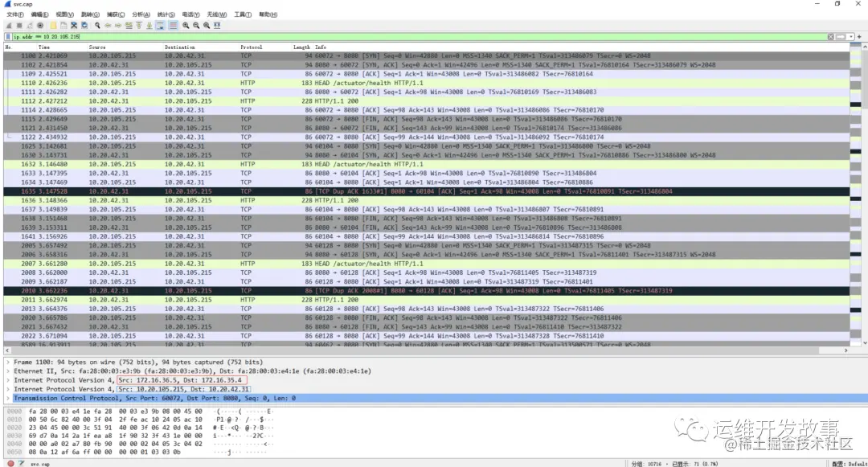Open capture file properties status icon
This screenshot has height=467, width=868.
(x=21, y=463)
